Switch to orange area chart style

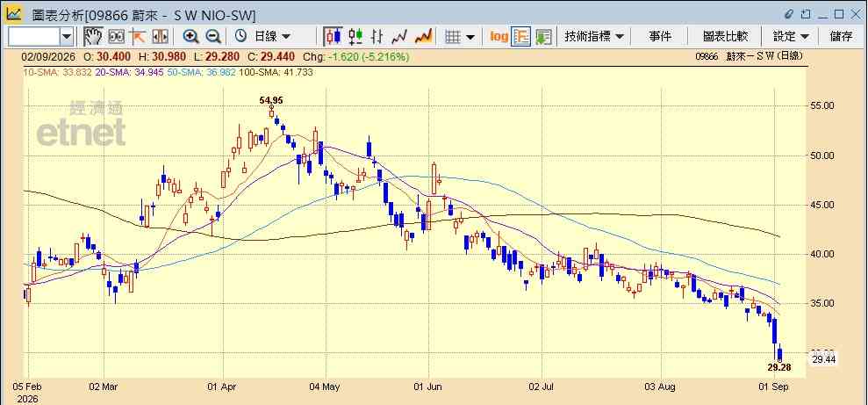tap(424, 37)
